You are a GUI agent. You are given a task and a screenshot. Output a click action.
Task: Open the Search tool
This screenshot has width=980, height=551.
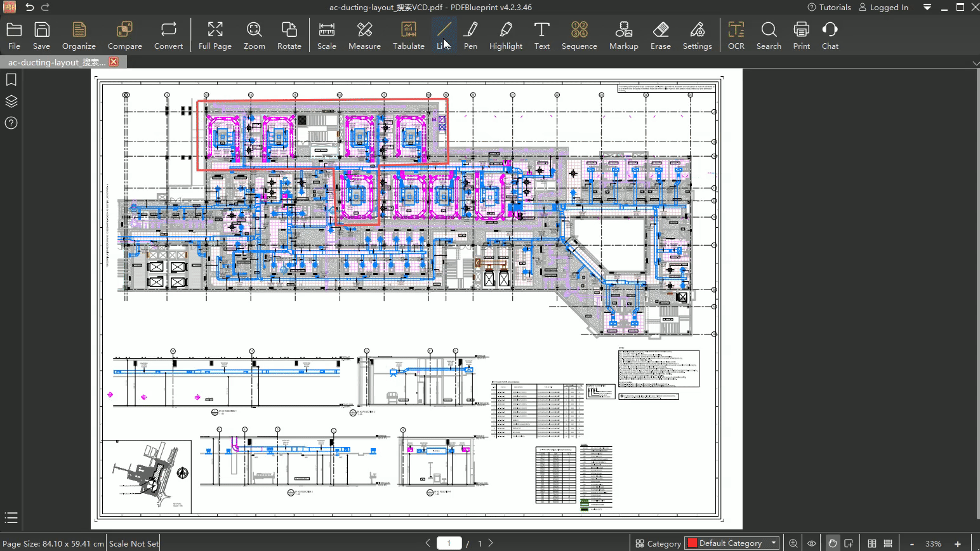pyautogui.click(x=769, y=36)
